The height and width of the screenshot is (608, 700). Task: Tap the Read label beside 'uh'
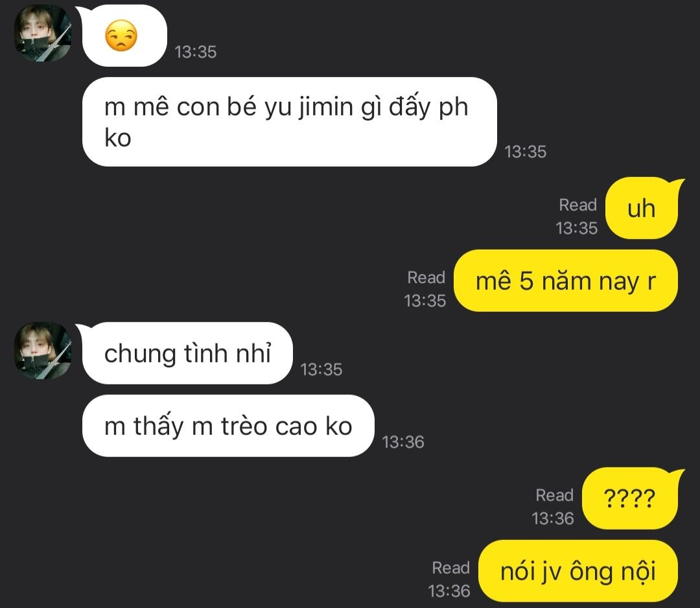(577, 205)
